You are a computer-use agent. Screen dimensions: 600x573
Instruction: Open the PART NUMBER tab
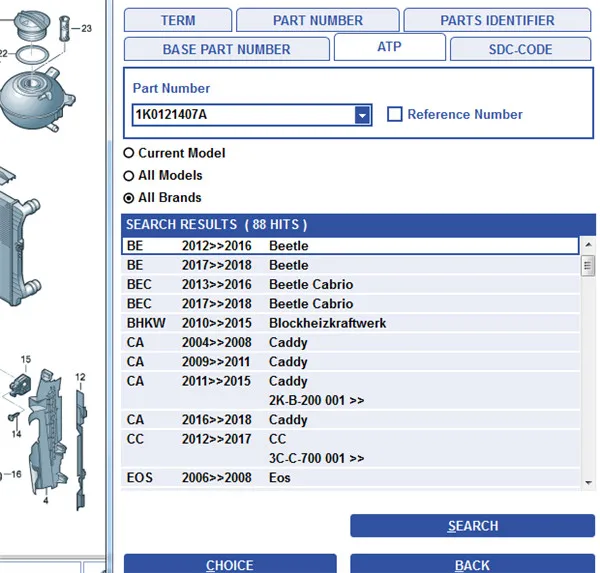click(318, 20)
